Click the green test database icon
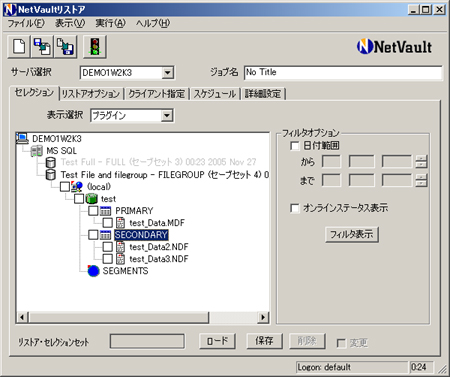This screenshot has width=450, height=377. pos(91,199)
